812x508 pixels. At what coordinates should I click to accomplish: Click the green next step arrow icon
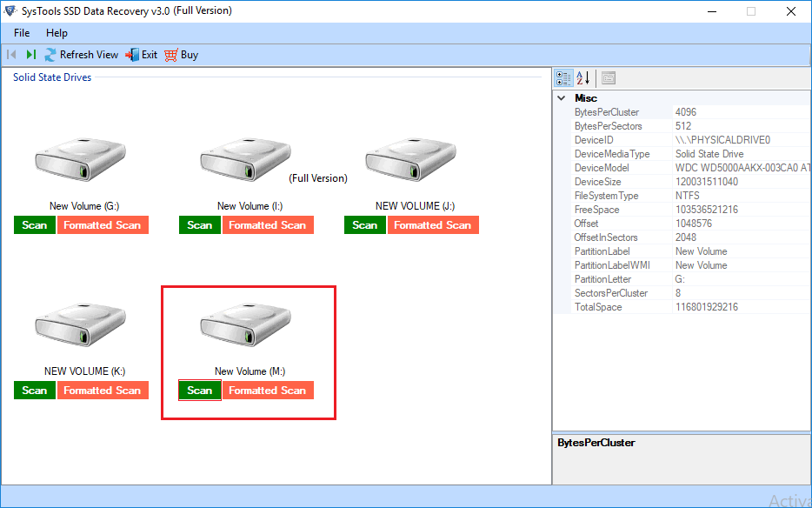(30, 55)
